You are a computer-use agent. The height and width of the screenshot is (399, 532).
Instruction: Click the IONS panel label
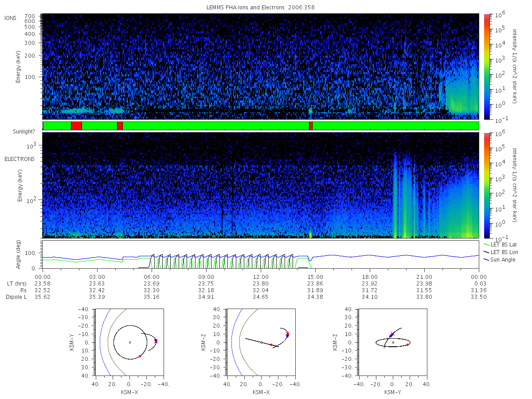click(11, 18)
